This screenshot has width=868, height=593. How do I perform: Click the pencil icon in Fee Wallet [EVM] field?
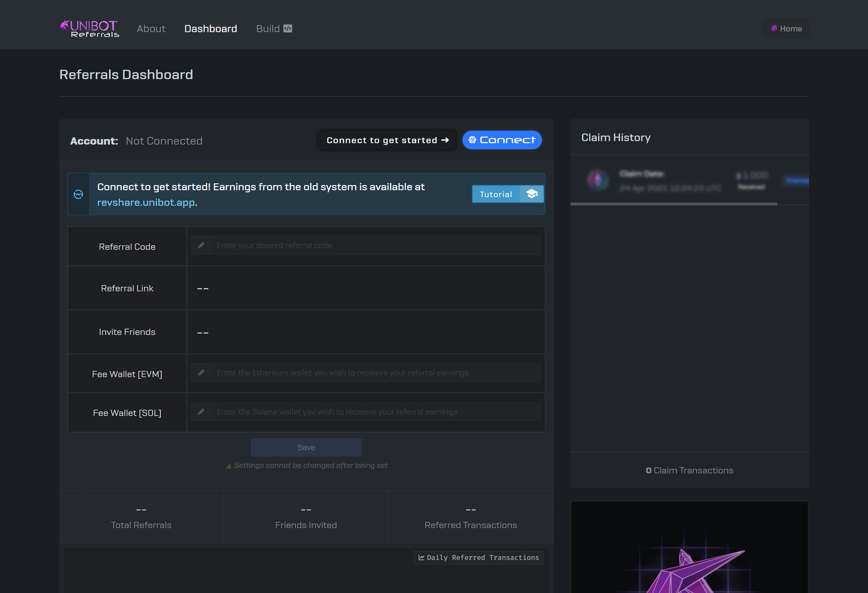201,373
